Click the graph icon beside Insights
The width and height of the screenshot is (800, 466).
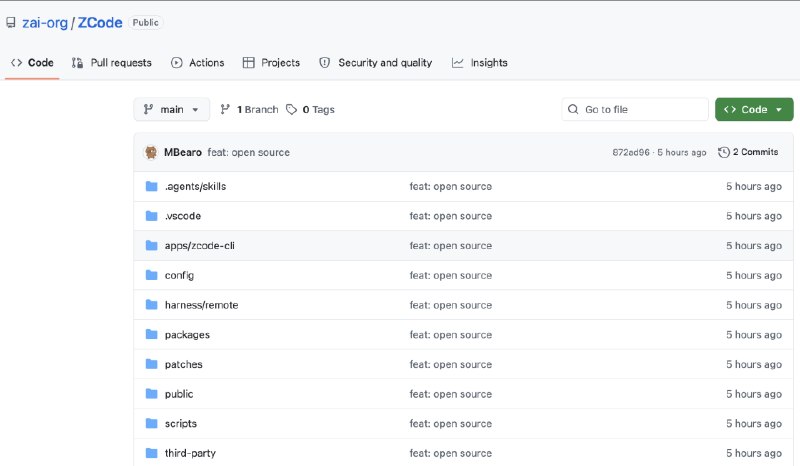coord(458,63)
